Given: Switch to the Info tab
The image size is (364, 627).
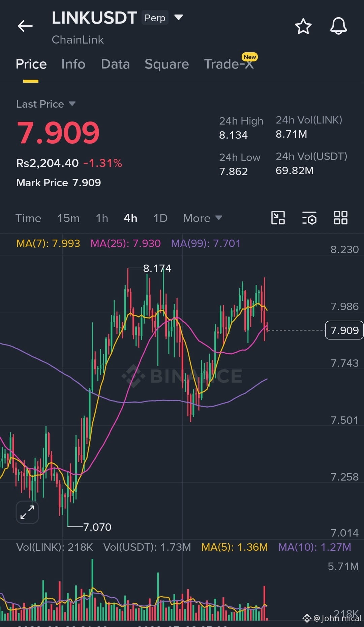Looking at the screenshot, I should pos(73,64).
